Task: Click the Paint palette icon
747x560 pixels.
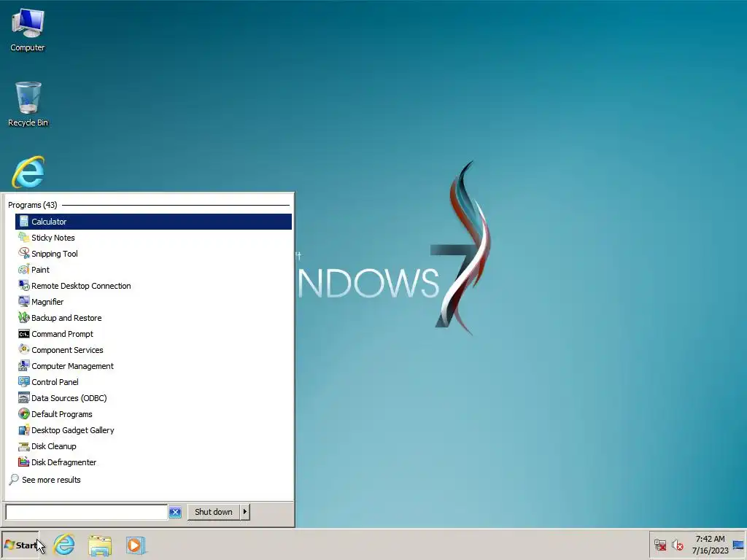Action: pos(24,270)
